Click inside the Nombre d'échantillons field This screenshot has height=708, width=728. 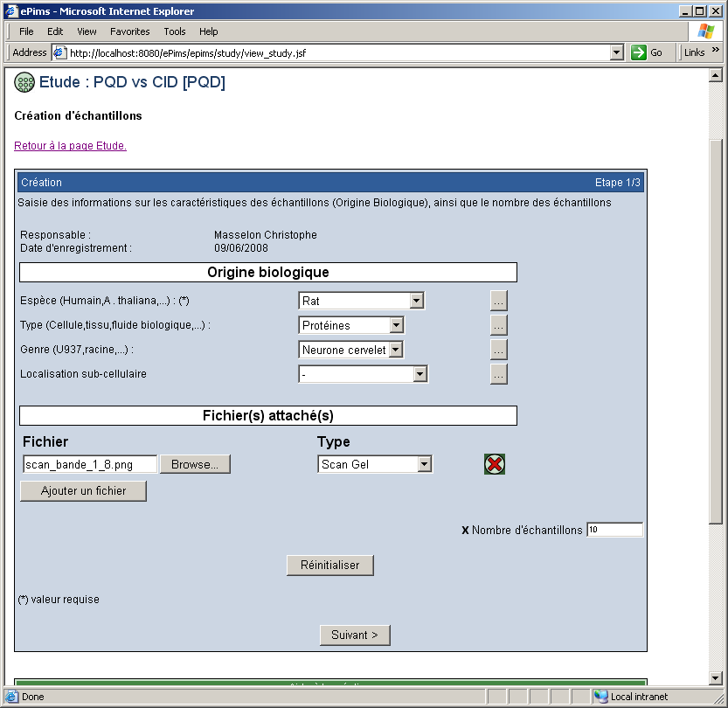[614, 529]
